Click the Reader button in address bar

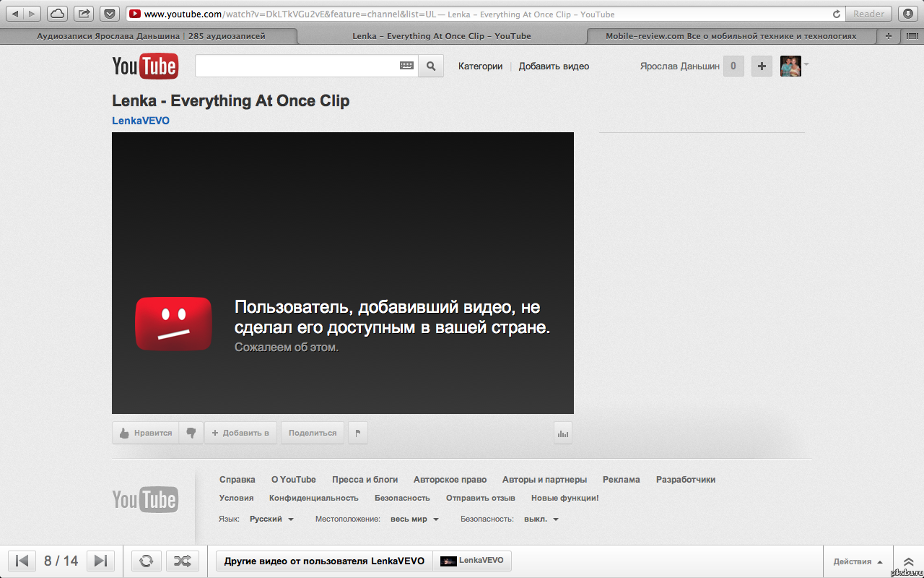pyautogui.click(x=869, y=14)
